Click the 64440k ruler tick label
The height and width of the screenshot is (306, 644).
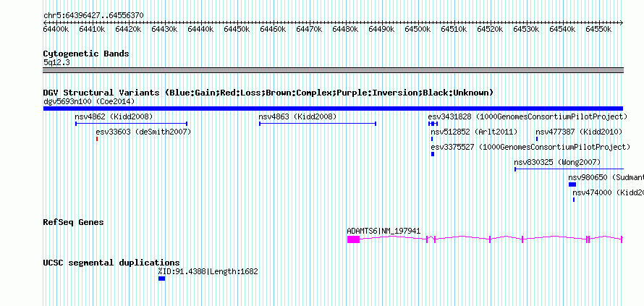[x=201, y=29]
